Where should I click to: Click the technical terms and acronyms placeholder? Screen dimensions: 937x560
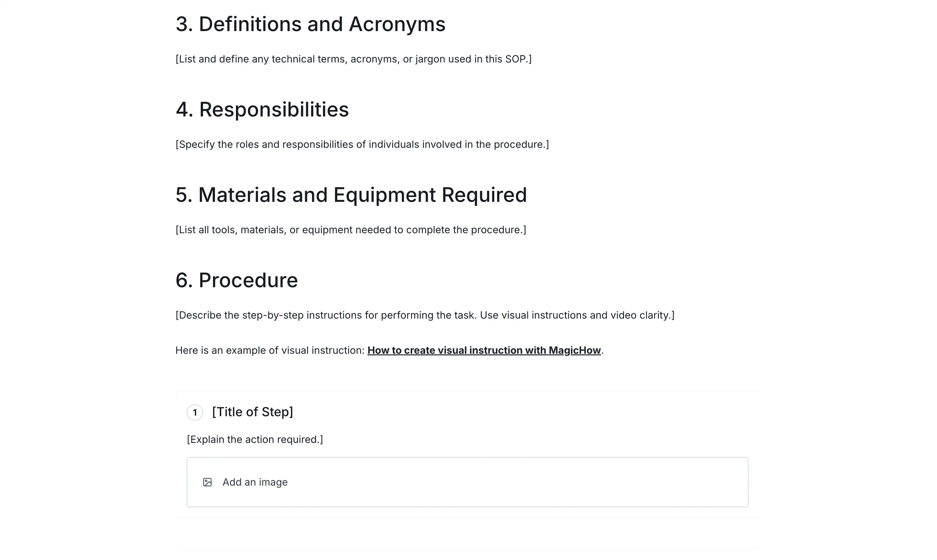coord(353,59)
